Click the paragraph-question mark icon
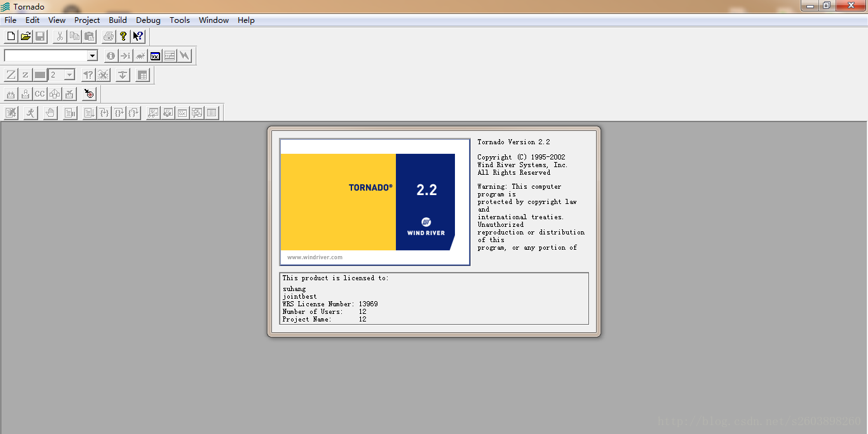Screen dimensions: 868x434 tap(88, 75)
